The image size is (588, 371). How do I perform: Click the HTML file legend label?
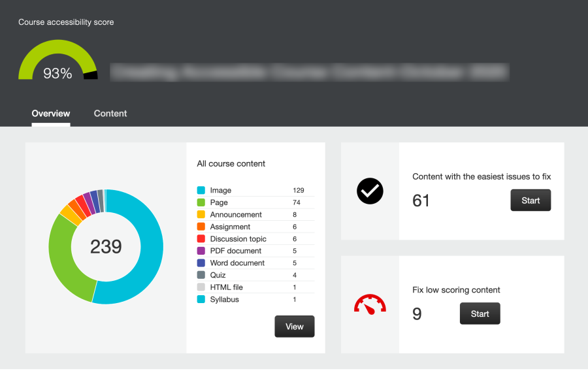(x=226, y=287)
